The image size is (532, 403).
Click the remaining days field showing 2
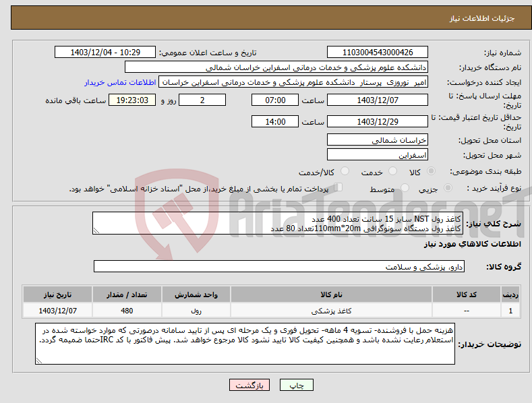pos(202,100)
